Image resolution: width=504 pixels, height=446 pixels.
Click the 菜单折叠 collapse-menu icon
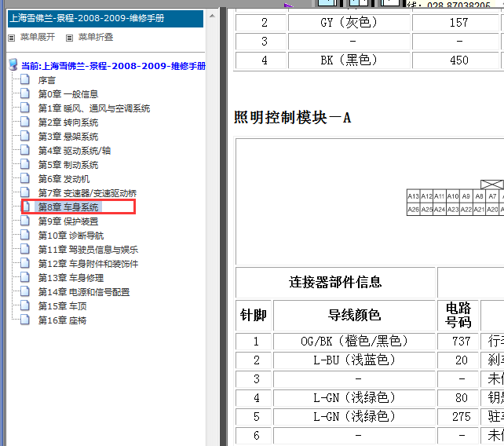[x=69, y=38]
